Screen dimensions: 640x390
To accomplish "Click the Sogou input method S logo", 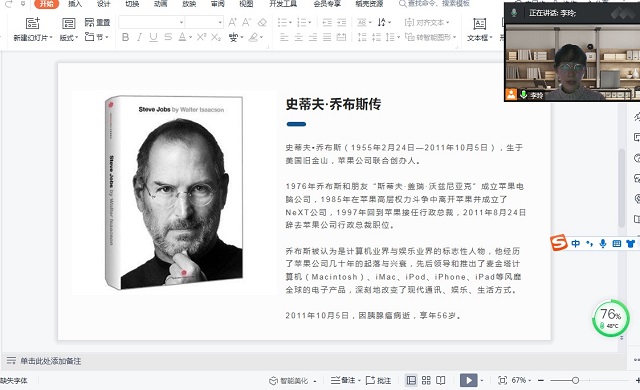I will [x=559, y=243].
